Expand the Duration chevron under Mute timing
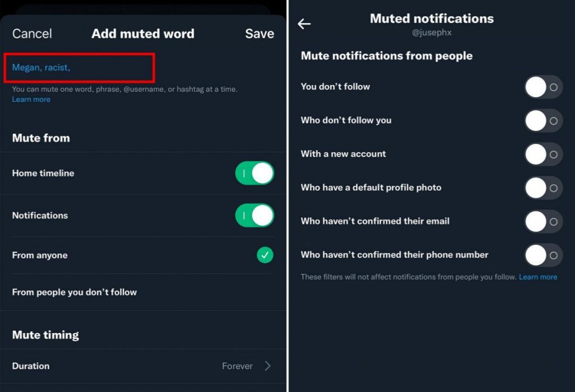 (268, 366)
